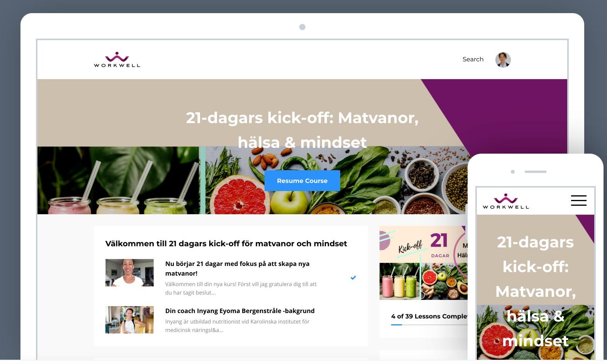Click the Workwell logo in desktop header
This screenshot has height=364, width=607.
pos(117,59)
